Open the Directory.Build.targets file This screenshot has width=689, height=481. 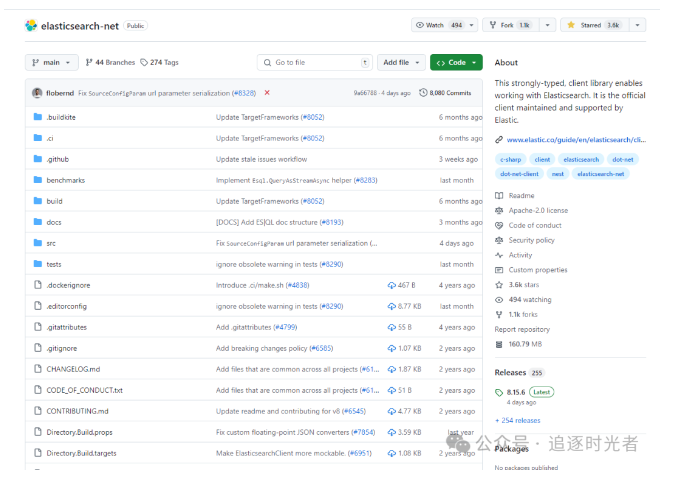(x=81, y=453)
